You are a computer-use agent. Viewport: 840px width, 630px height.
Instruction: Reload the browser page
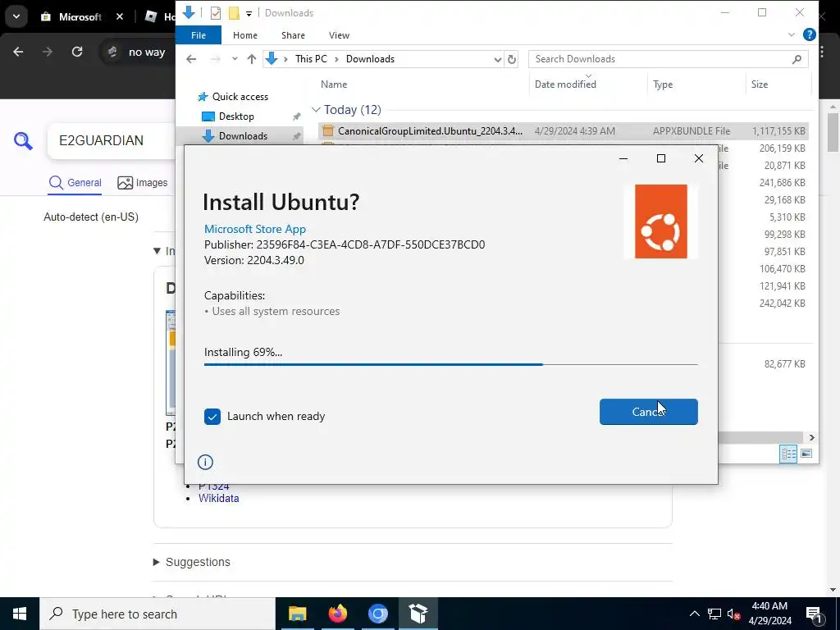77,52
